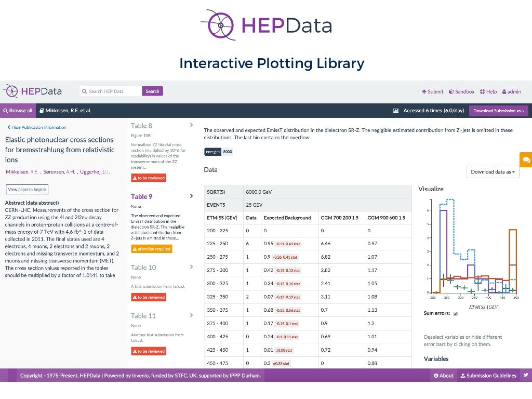Viewport: 532px width, 399px height.
Task: Select the Table 10 title
Action: pyautogui.click(x=143, y=268)
